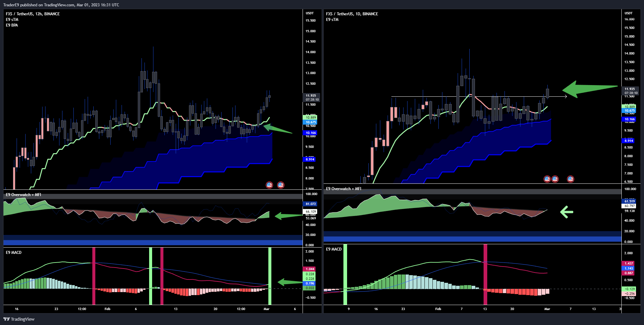This screenshot has width=644, height=325.
Task: Click the Mar label on 12h time axis
Action: click(x=266, y=309)
